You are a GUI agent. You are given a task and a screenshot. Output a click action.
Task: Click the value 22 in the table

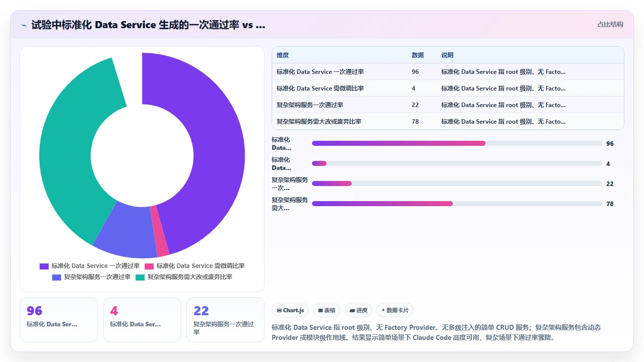tap(415, 105)
